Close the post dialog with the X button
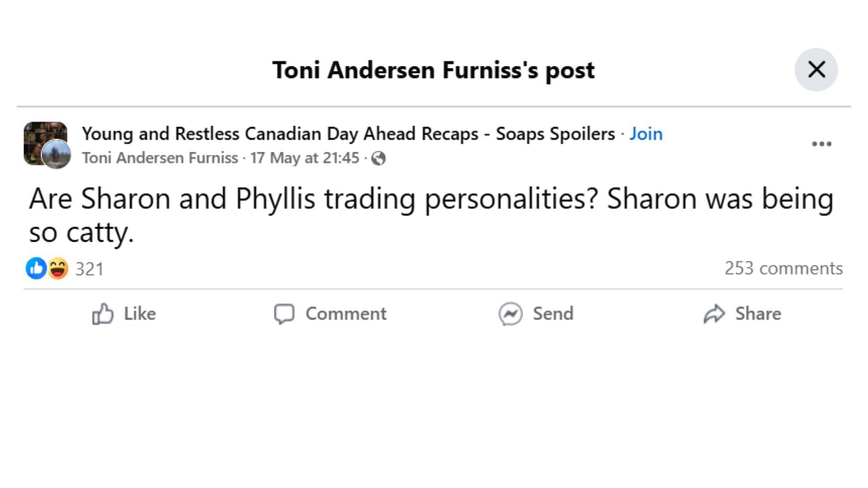Screen dimensions: 868x488 816,70
